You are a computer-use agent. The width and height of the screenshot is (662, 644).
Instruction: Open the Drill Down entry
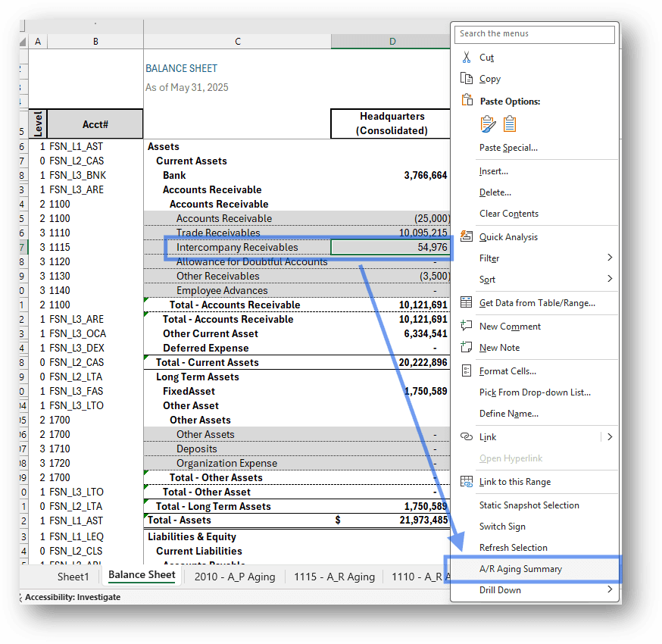[500, 590]
